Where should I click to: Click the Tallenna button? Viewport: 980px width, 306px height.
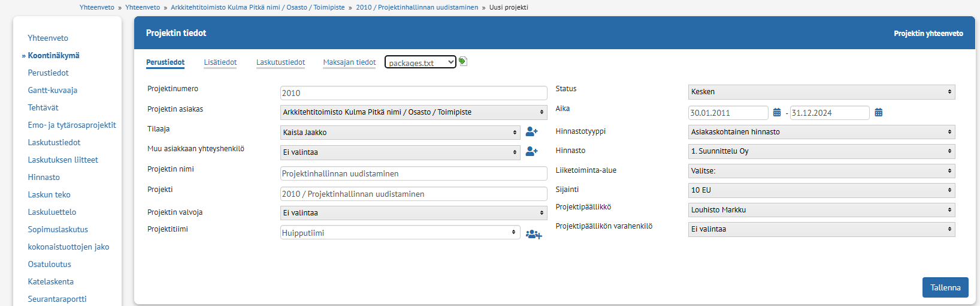tap(945, 287)
